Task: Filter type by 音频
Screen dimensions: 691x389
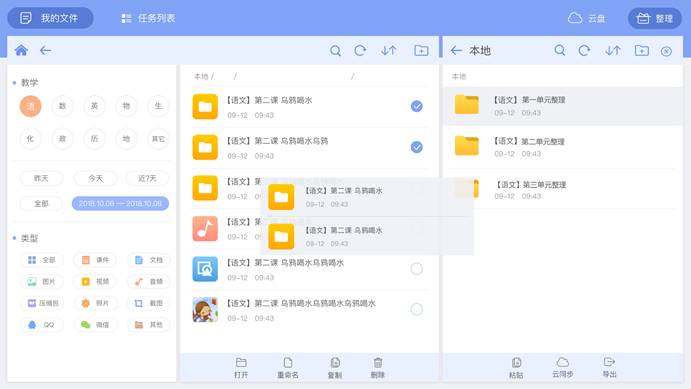Action: point(149,282)
